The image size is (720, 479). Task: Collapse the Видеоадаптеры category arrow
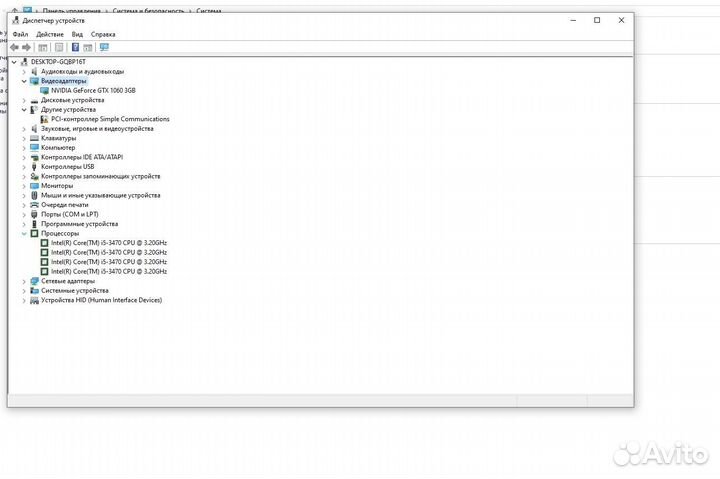click(x=24, y=81)
